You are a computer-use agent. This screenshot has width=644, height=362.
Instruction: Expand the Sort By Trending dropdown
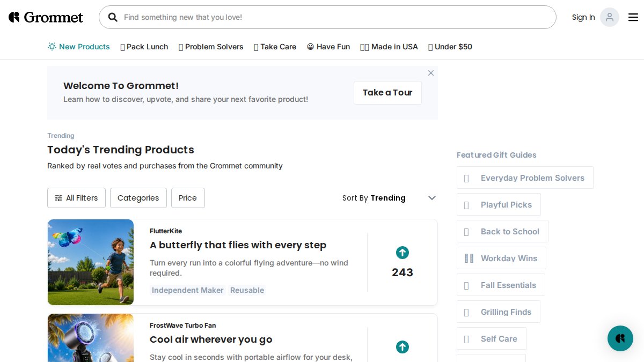click(x=390, y=198)
